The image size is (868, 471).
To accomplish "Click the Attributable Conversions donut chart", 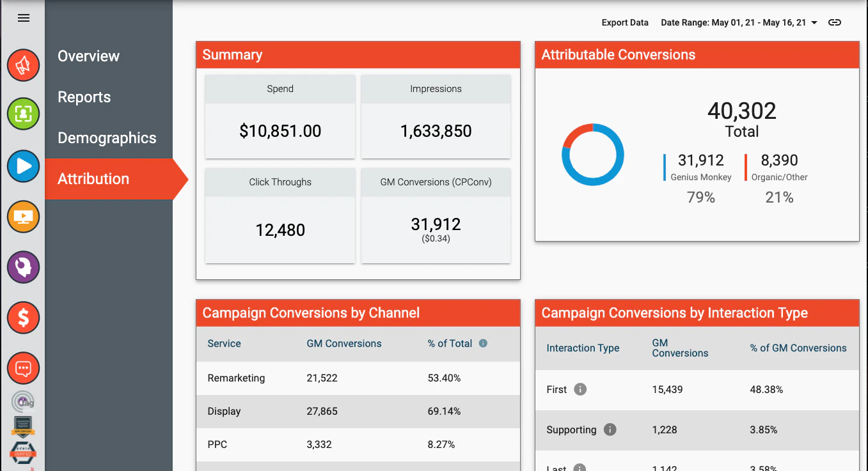I will pos(593,155).
